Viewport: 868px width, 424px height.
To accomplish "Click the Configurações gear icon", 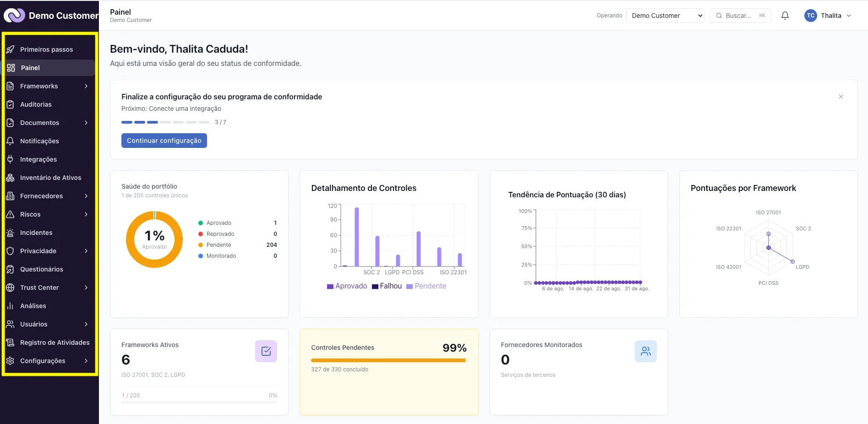I will (x=10, y=361).
